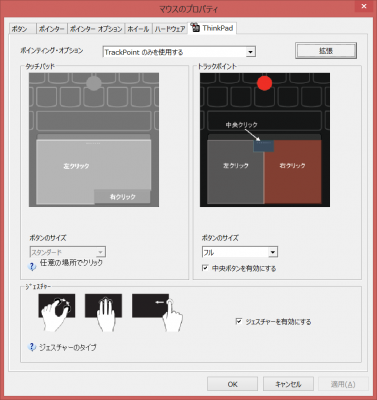
Task: Open the TrackPoint ボタンのサイズ dropdown showing フル
Action: click(240, 252)
